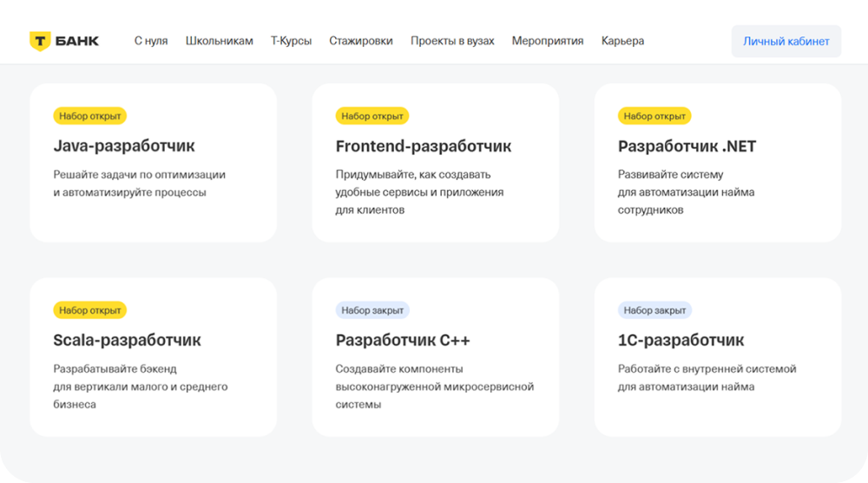Select "Проекты в вузах" in navigation
Image resolution: width=868 pixels, height=483 pixels.
click(x=452, y=41)
